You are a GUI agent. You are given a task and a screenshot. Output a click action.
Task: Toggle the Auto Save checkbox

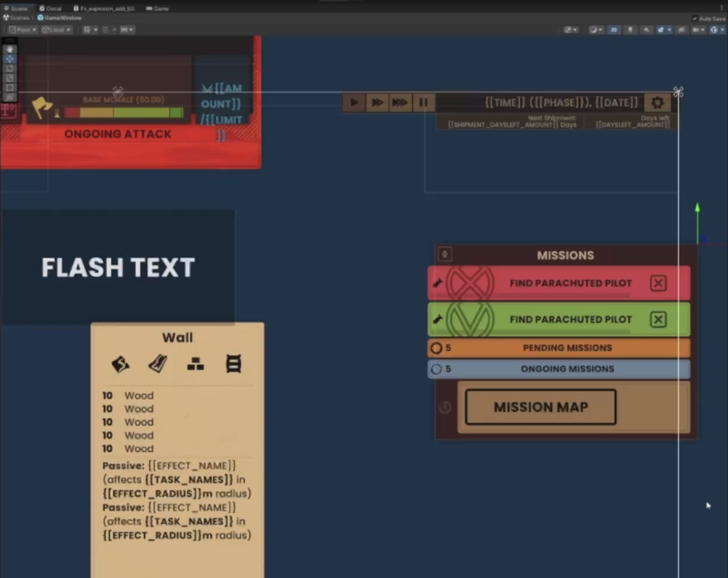pyautogui.click(x=695, y=18)
